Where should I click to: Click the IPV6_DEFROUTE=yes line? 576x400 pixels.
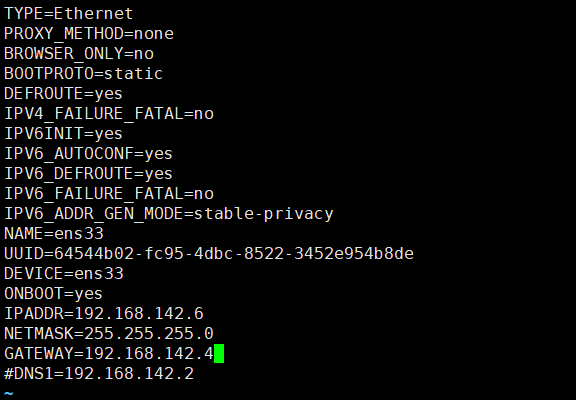click(x=88, y=174)
